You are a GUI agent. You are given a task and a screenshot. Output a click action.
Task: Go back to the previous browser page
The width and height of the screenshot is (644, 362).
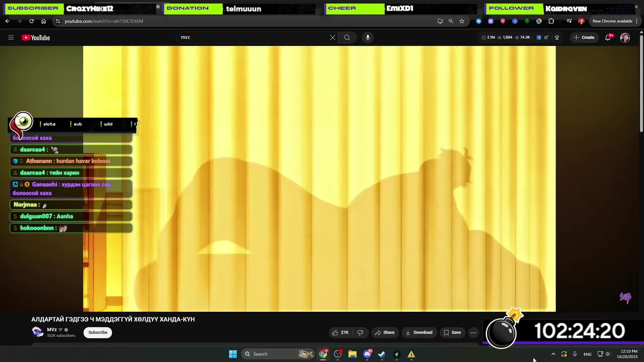pyautogui.click(x=7, y=21)
